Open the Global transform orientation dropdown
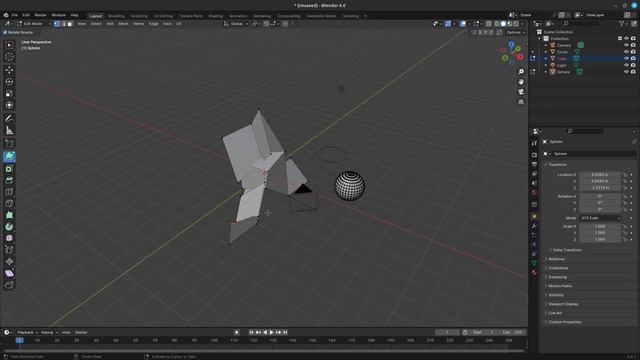The width and height of the screenshot is (640, 360). coord(236,24)
